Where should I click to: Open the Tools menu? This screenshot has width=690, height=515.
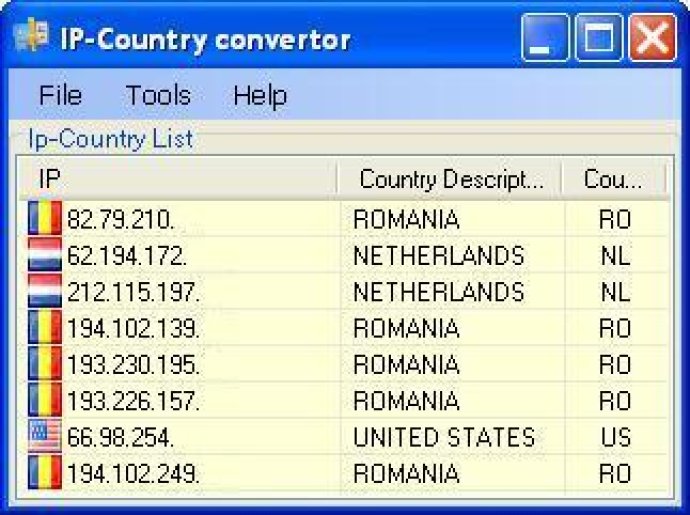pyautogui.click(x=158, y=95)
